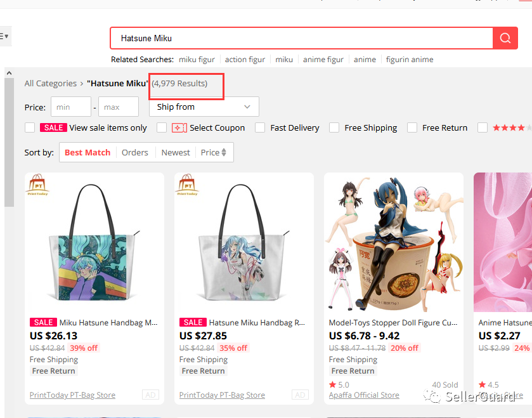Search related term anime figur
This screenshot has height=418, width=532.
pos(323,60)
